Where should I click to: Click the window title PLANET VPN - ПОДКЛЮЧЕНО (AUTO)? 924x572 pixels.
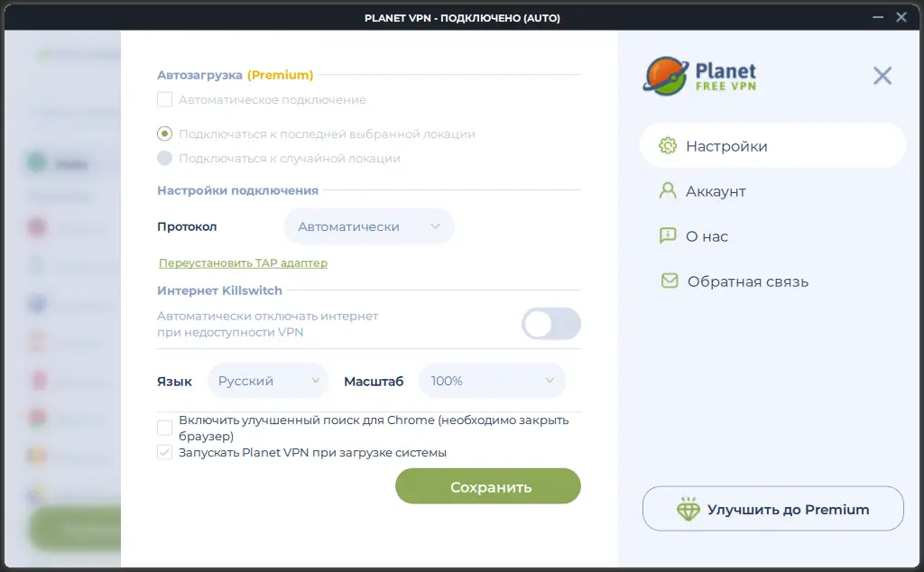[462, 18]
